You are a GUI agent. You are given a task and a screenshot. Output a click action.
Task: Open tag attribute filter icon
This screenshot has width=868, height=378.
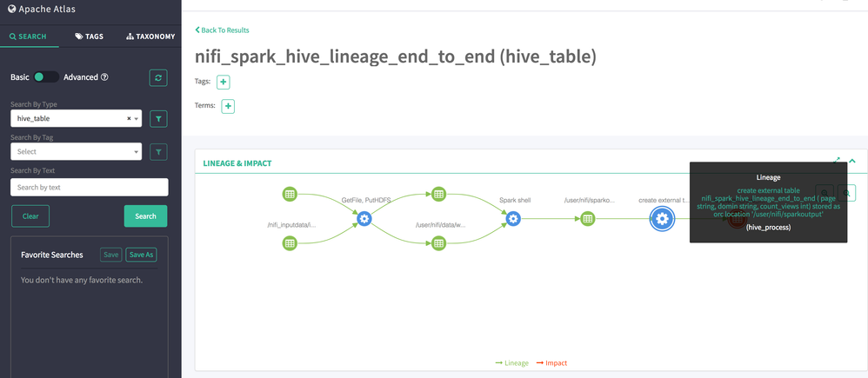coord(158,152)
